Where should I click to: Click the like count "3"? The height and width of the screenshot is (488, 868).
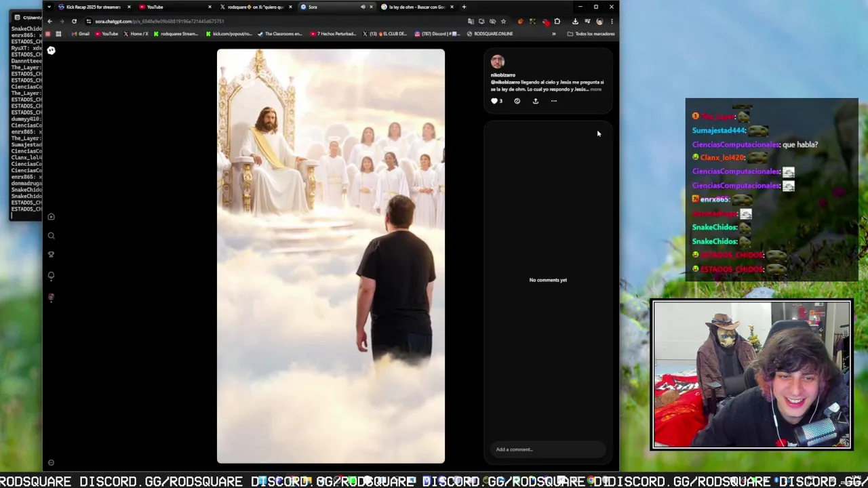click(501, 101)
